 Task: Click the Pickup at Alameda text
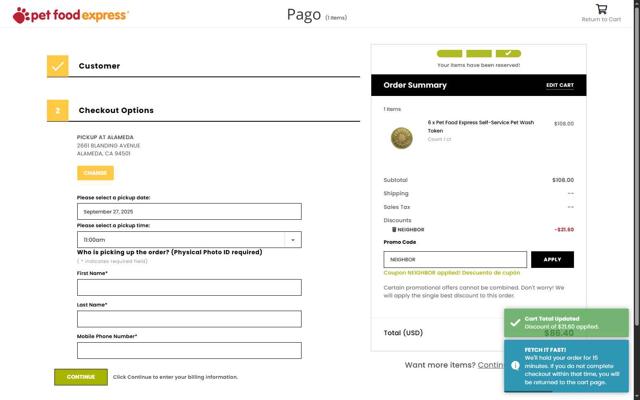pos(105,137)
